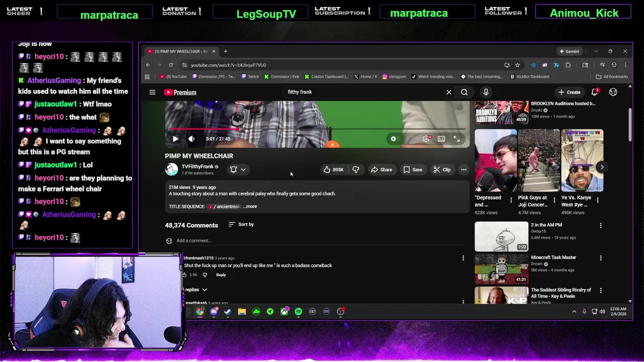Open the TVFilthyFrank channel name link
The height and width of the screenshot is (362, 644).
(x=197, y=166)
